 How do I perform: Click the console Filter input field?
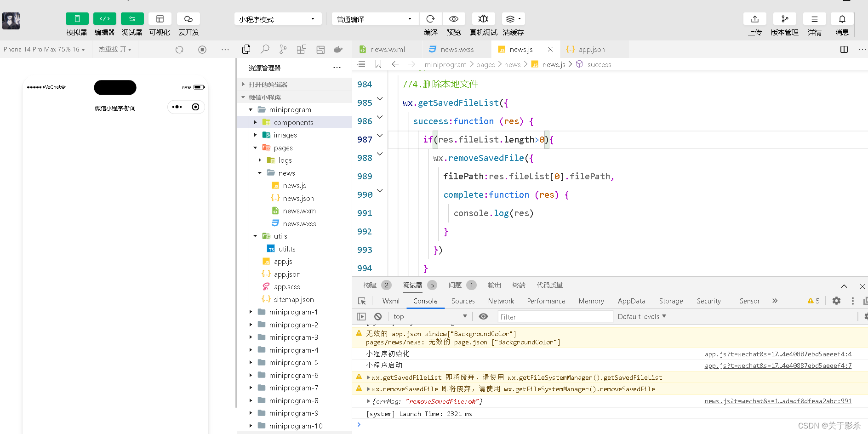coord(555,317)
